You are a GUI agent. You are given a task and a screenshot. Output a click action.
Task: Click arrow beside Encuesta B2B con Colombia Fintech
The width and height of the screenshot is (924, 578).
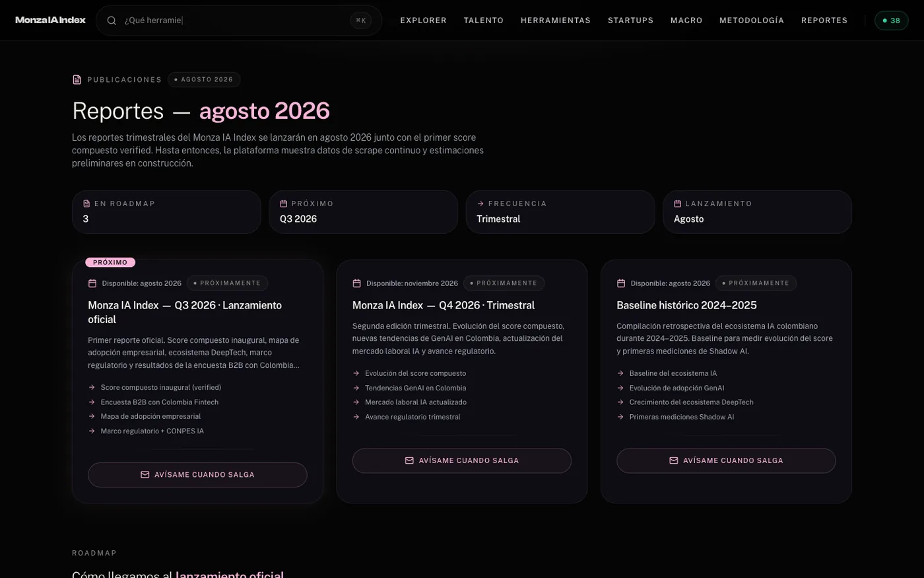92,402
